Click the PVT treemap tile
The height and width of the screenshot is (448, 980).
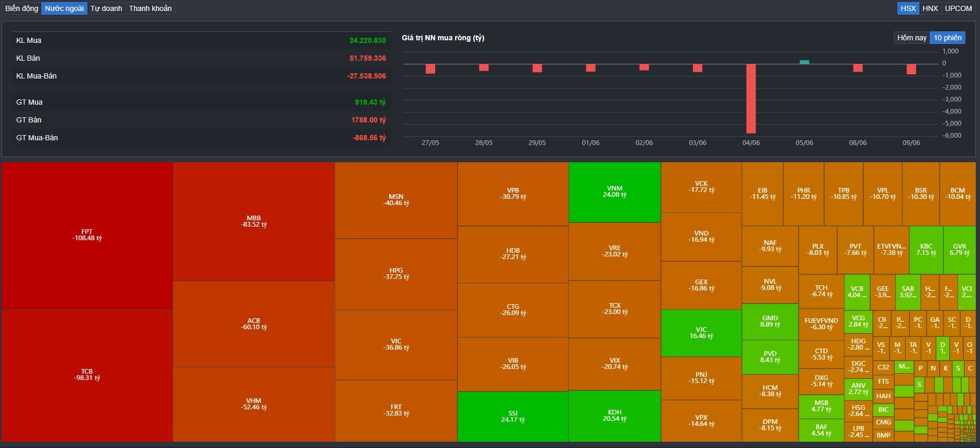click(x=856, y=250)
